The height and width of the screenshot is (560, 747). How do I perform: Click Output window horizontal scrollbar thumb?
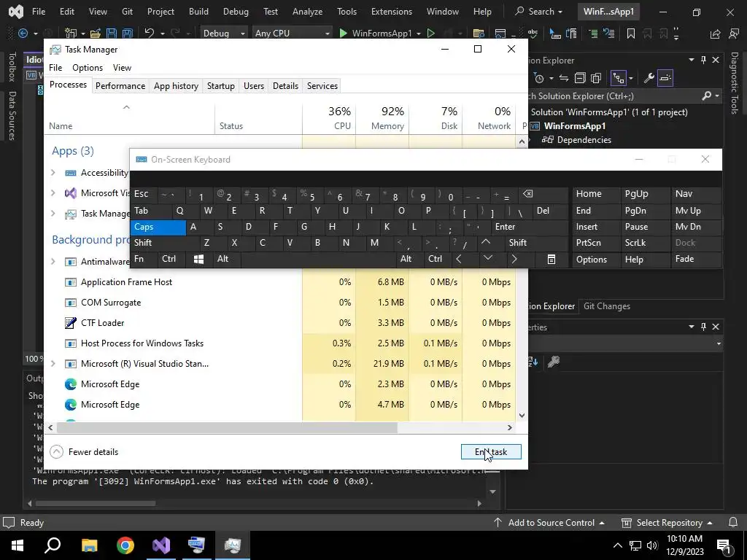click(x=96, y=503)
